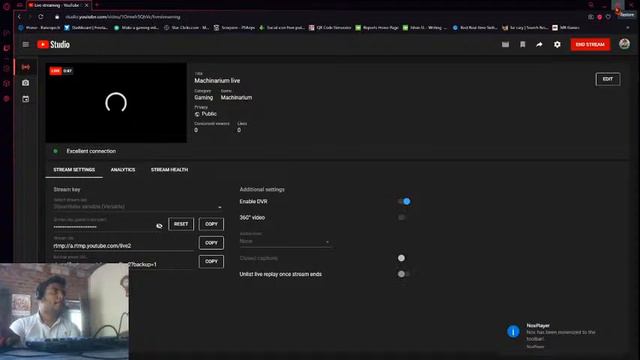The height and width of the screenshot is (360, 640).
Task: Click the Public privacy label
Action: pos(209,114)
